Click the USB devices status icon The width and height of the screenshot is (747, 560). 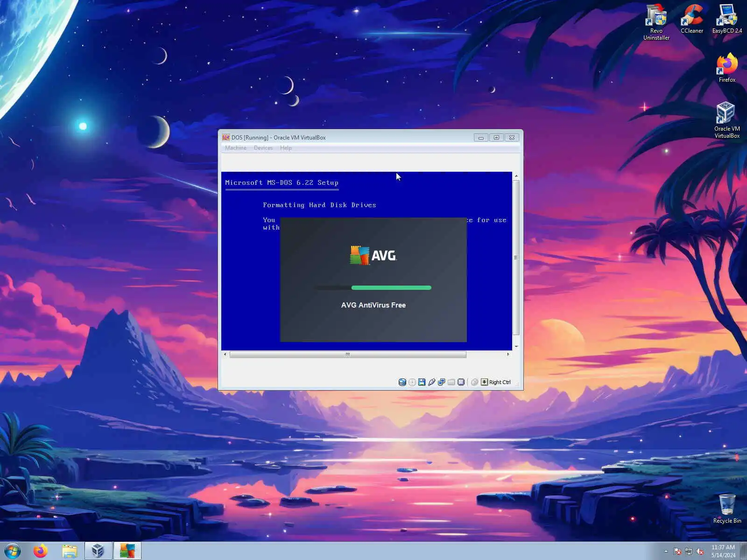[432, 382]
